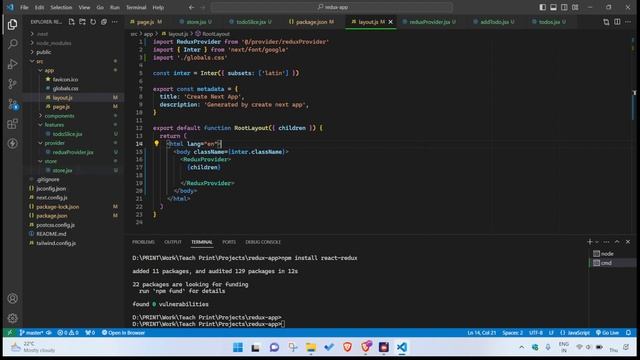Click the lightbulb code action on line 14

coord(156,143)
